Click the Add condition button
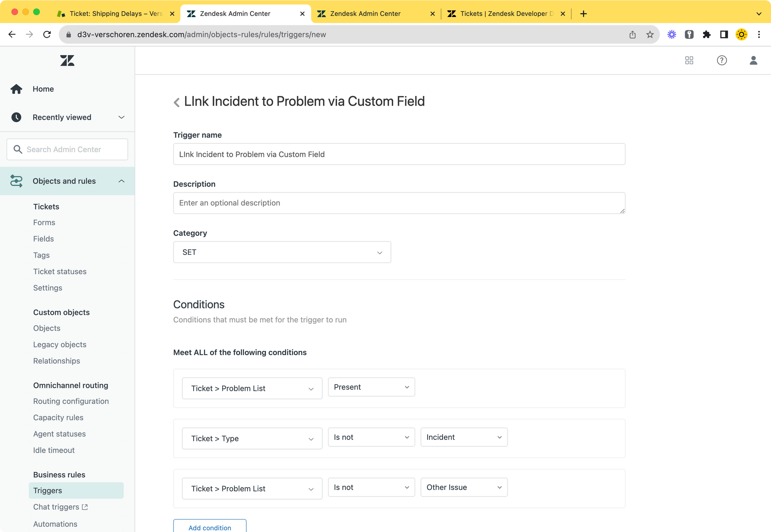Screen dimensions: 771x532 click(210, 527)
